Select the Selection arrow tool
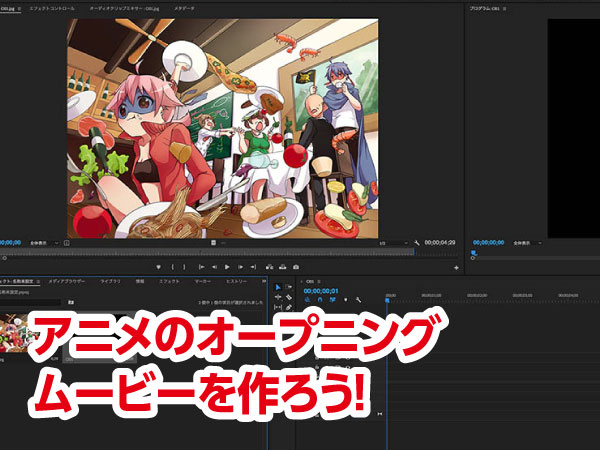The width and height of the screenshot is (600, 450). (278, 287)
